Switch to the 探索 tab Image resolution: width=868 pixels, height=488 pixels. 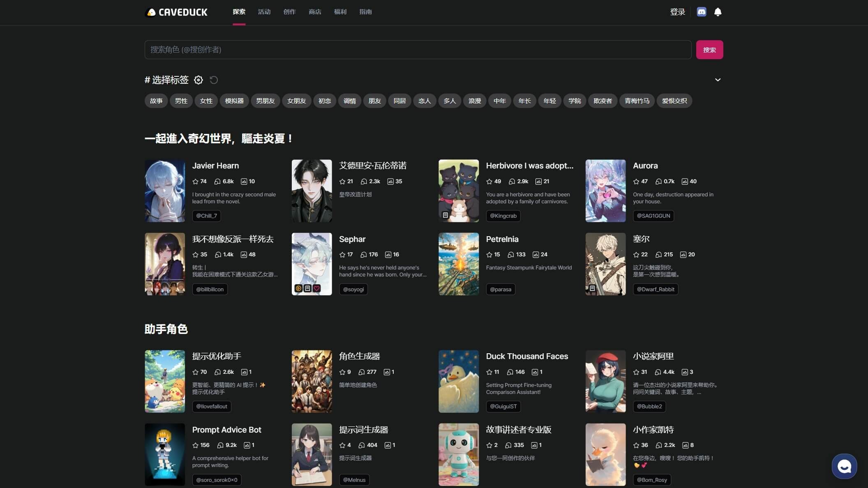pos(239,12)
